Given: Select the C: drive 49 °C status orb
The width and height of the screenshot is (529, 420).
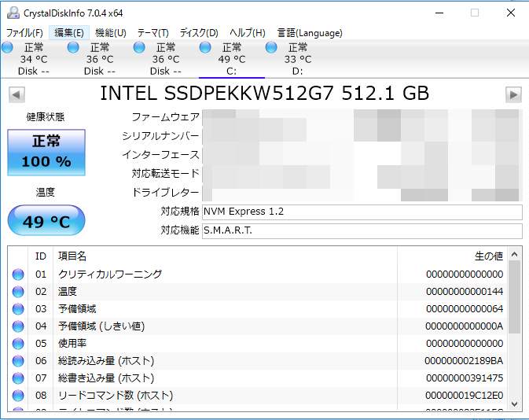Looking at the screenshot, I should click(205, 48).
